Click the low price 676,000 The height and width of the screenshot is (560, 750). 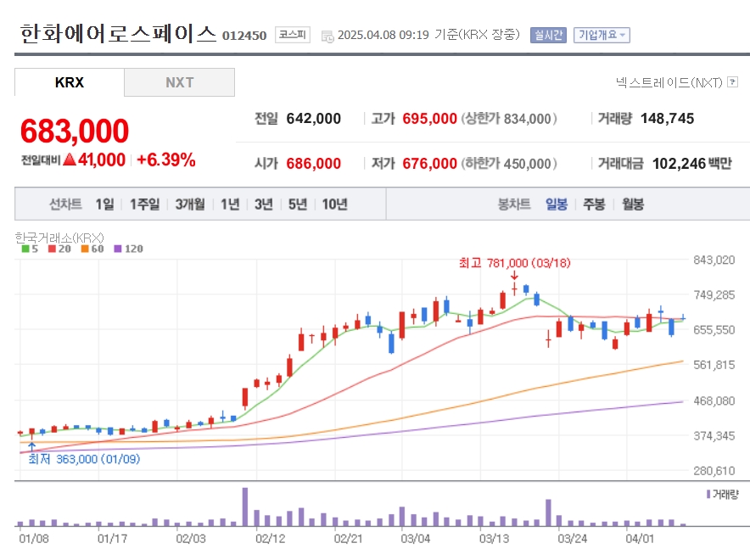(429, 164)
